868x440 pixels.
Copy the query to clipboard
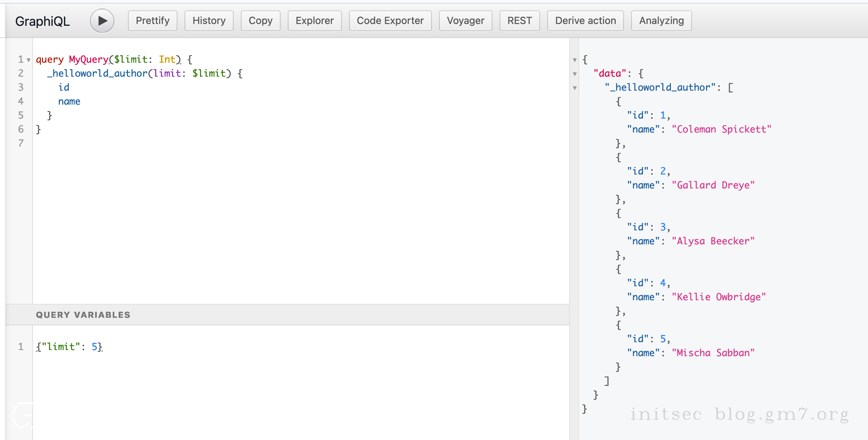[261, 21]
